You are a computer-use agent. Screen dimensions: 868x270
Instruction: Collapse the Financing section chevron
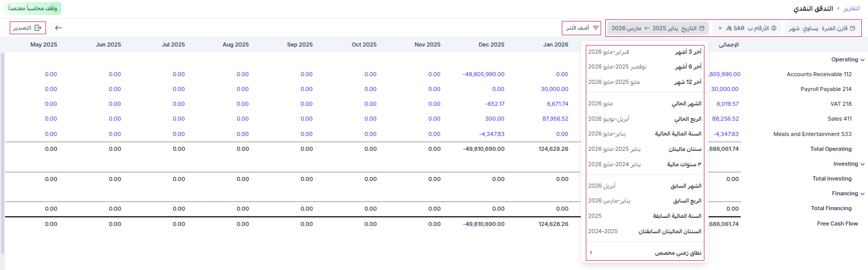tap(862, 194)
